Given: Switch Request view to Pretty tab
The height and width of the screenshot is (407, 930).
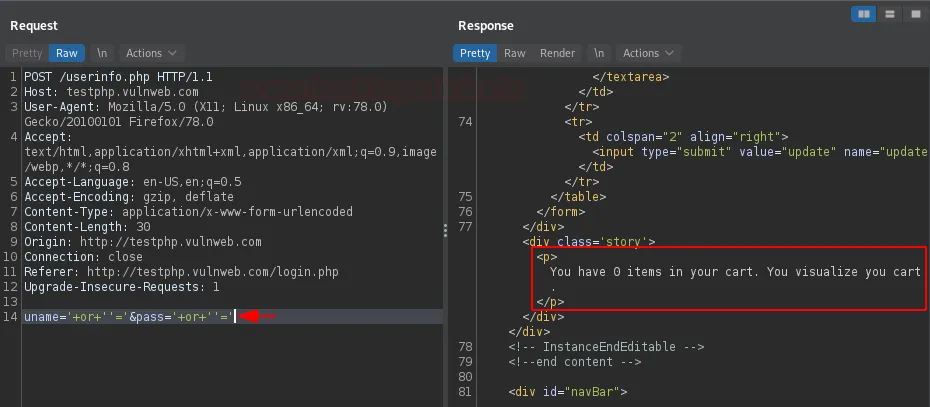Looking at the screenshot, I should pos(27,53).
